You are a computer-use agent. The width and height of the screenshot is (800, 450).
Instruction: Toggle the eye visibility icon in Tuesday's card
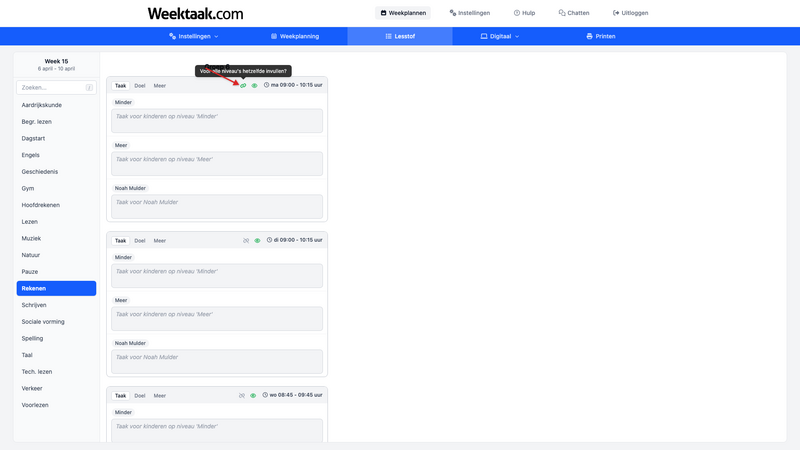(257, 240)
